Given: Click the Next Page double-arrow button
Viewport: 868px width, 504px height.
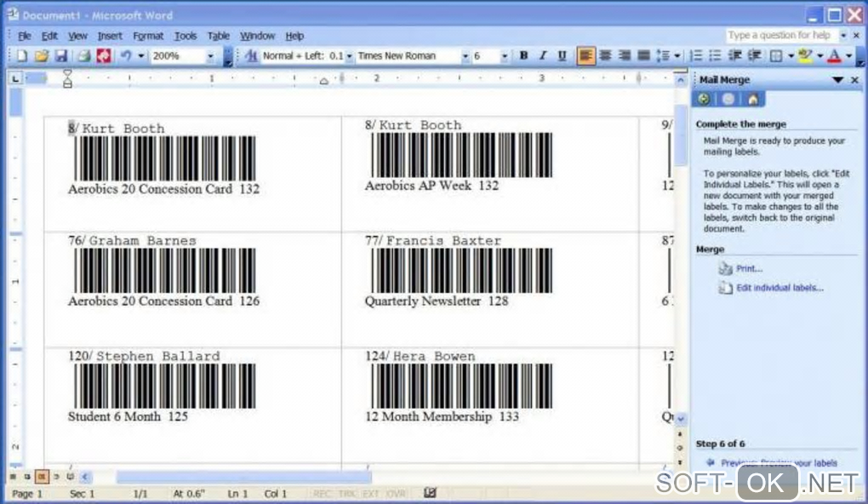Looking at the screenshot, I should click(x=681, y=462).
